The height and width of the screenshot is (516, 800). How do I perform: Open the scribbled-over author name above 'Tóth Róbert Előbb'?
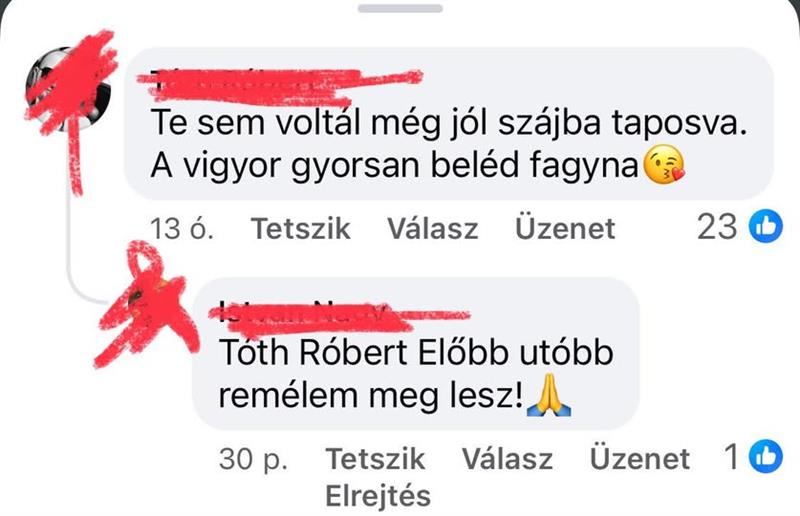point(304,311)
